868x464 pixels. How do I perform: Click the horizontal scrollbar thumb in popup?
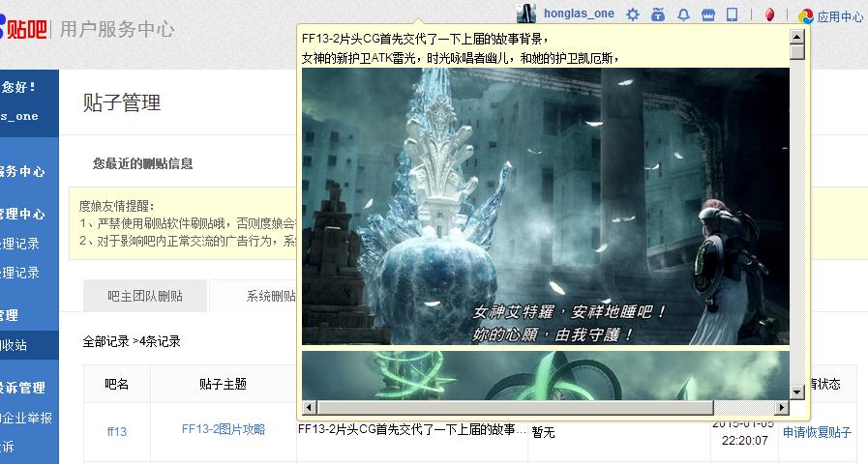point(515,408)
